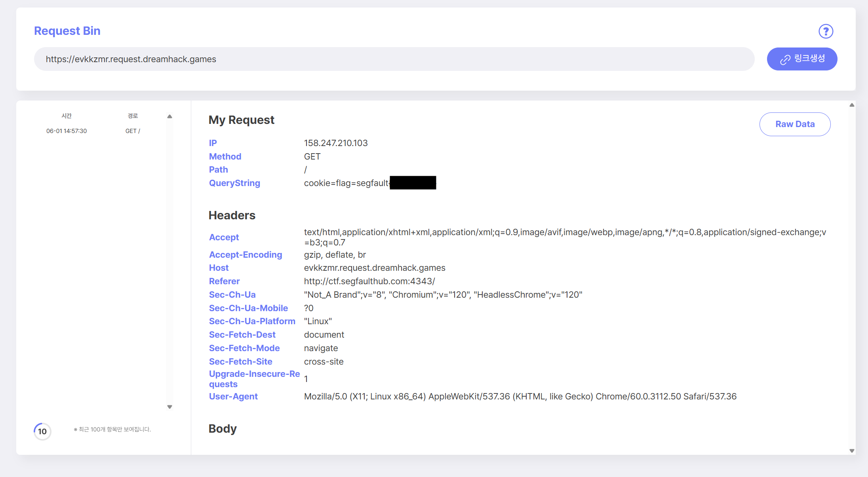This screenshot has height=477, width=868.
Task: Click the Upgrade-Insecure-Requests header label
Action: [255, 379]
